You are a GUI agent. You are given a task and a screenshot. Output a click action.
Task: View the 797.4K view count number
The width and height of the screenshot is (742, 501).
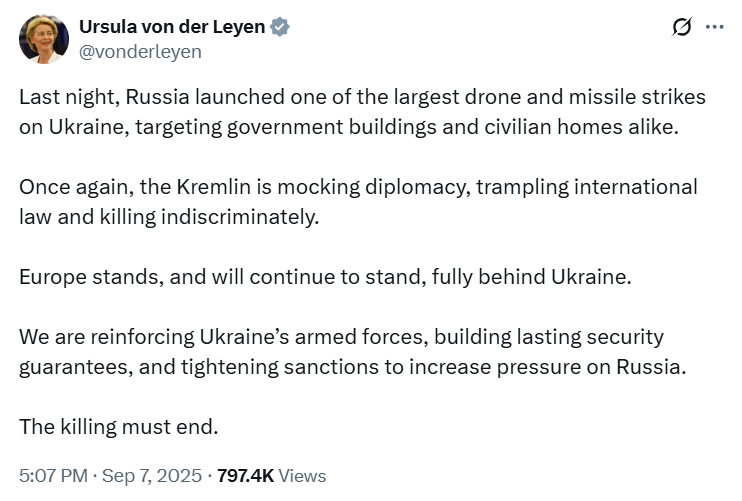pos(246,475)
